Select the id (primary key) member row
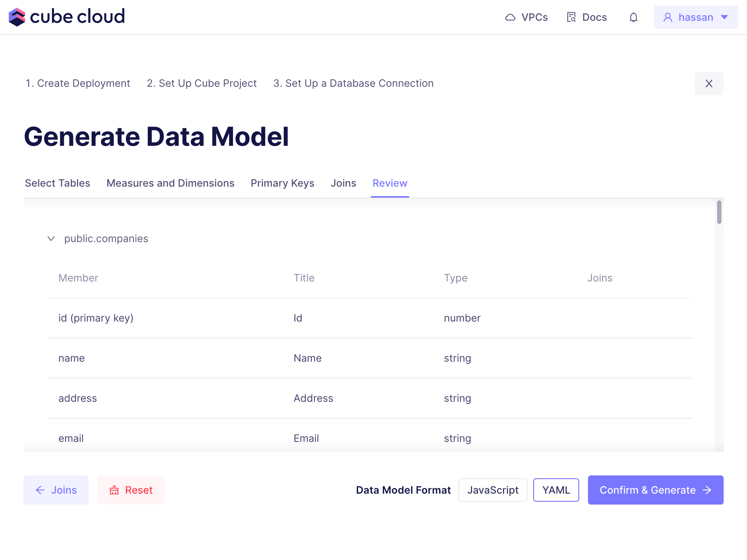 tap(369, 318)
